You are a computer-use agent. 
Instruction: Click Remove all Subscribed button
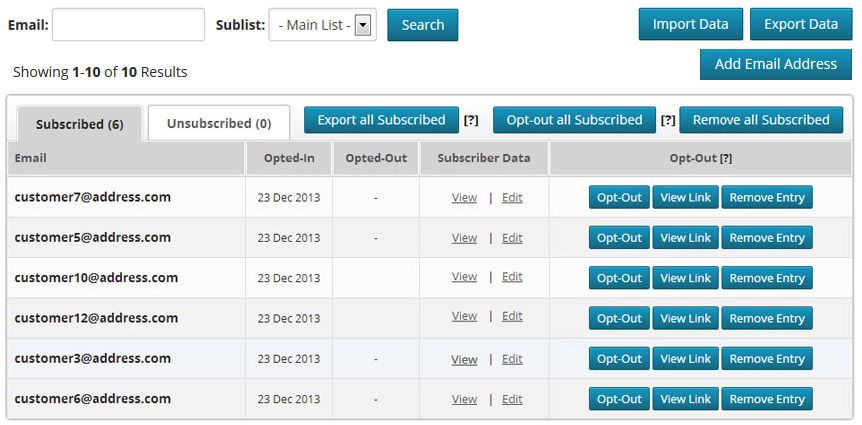point(761,120)
